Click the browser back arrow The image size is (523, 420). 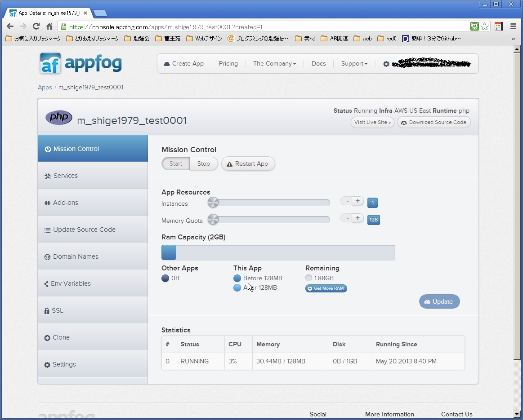(10, 27)
